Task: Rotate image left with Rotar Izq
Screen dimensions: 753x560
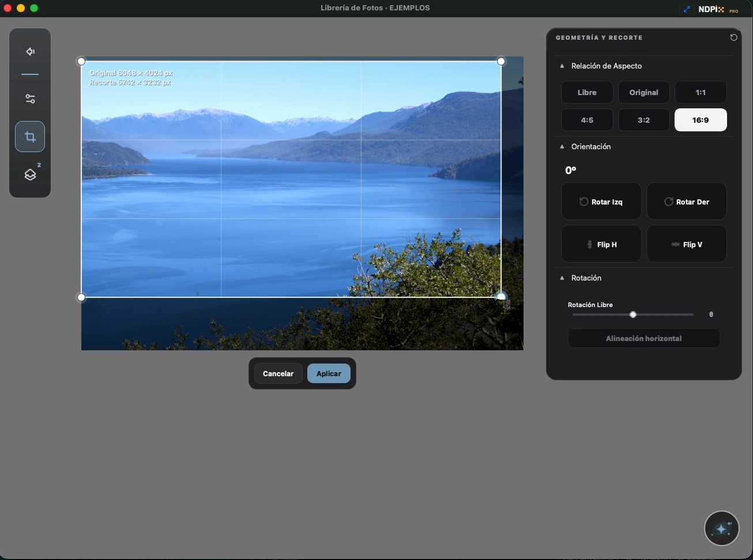Action: [x=601, y=202]
